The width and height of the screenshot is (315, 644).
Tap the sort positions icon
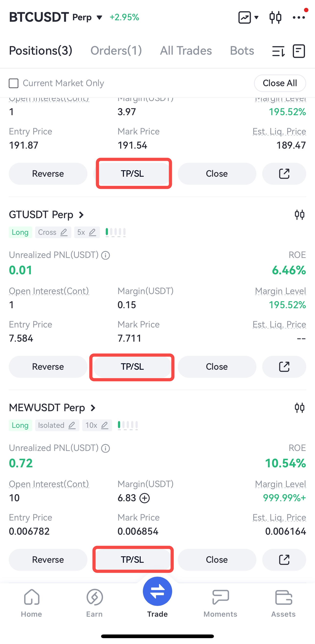[278, 51]
